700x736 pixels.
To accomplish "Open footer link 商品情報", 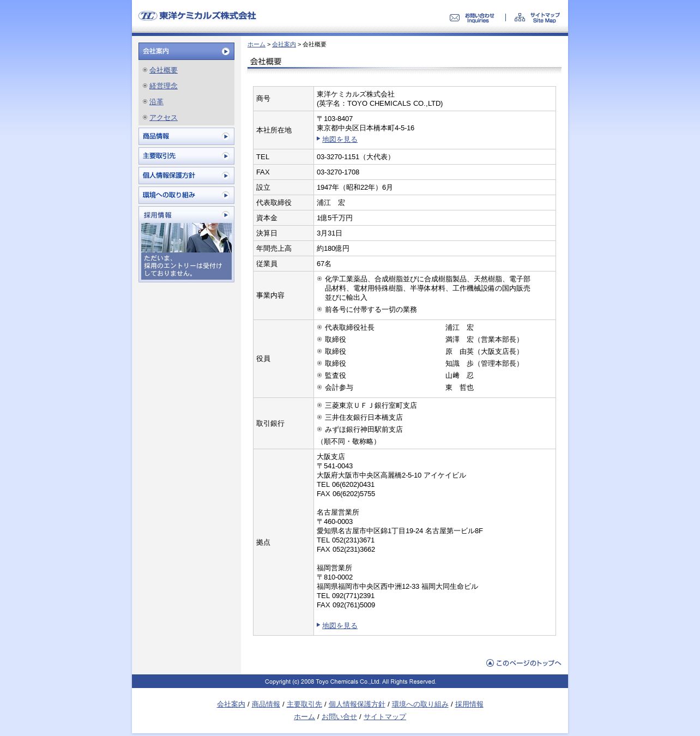I will (x=266, y=704).
